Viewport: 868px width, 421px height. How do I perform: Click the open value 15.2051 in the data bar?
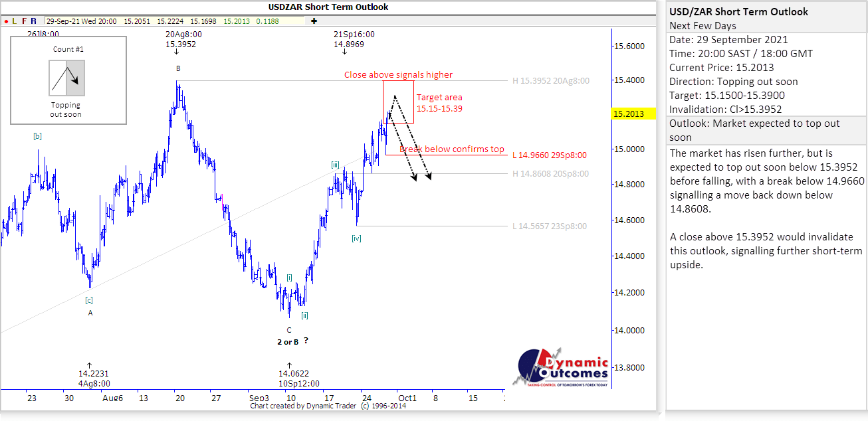[137, 21]
